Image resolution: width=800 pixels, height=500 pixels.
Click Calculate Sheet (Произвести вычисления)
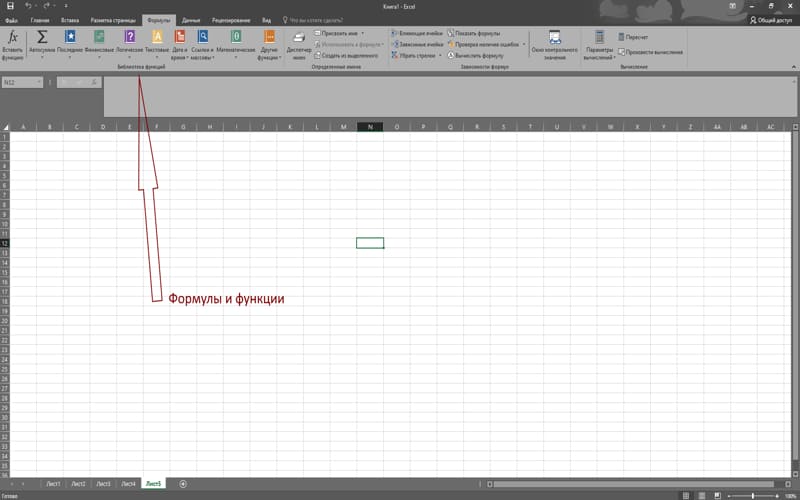(x=650, y=52)
